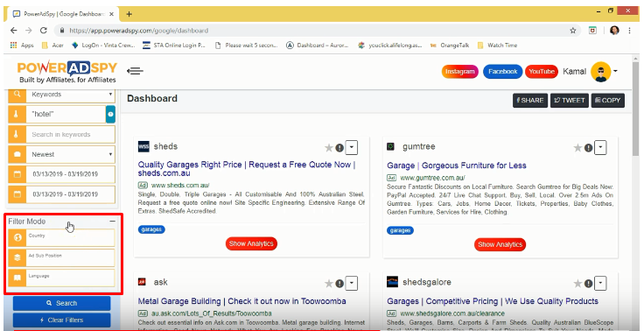Click the "hotel" keyword input field
The image size is (644, 331).
pyautogui.click(x=66, y=115)
